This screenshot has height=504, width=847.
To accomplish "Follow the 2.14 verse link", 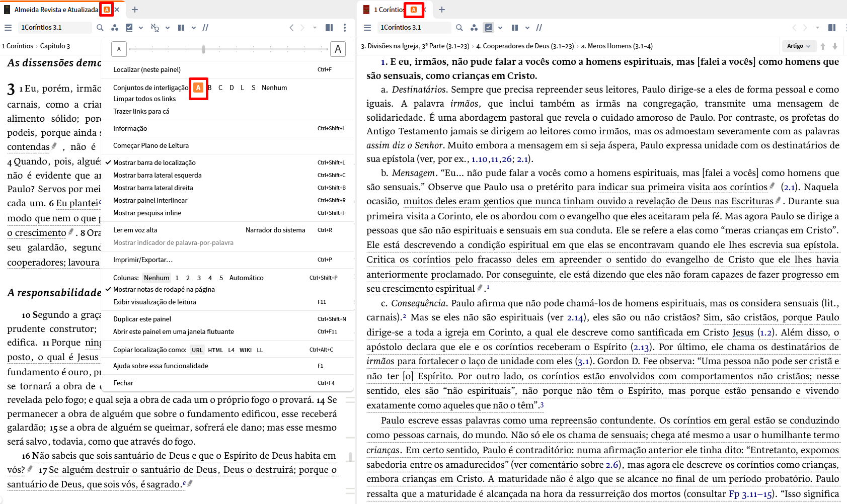I will [x=575, y=317].
